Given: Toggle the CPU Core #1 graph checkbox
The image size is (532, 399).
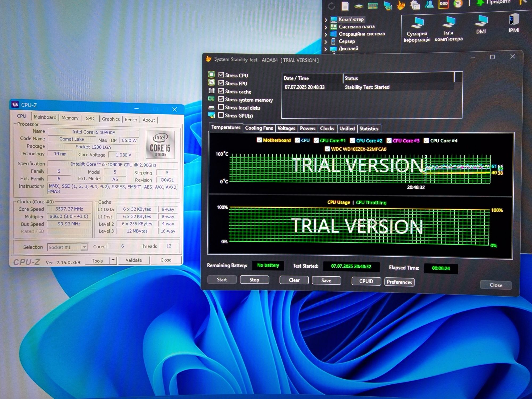Looking at the screenshot, I should (316, 140).
